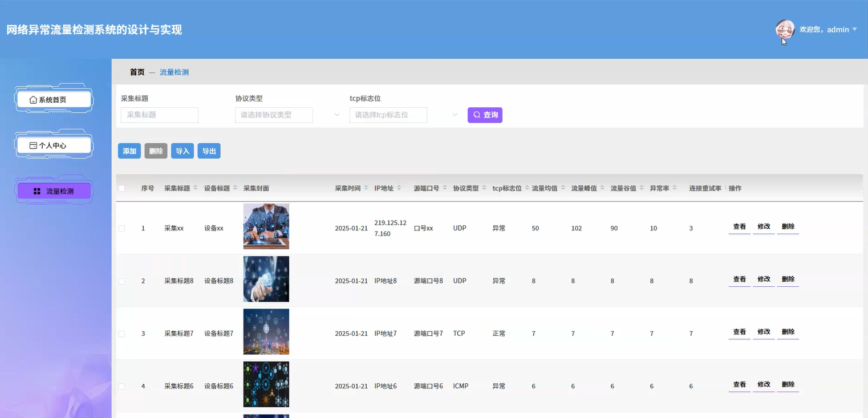Sort by 异常率 using its column sort icon
The image size is (868, 418).
tap(674, 188)
